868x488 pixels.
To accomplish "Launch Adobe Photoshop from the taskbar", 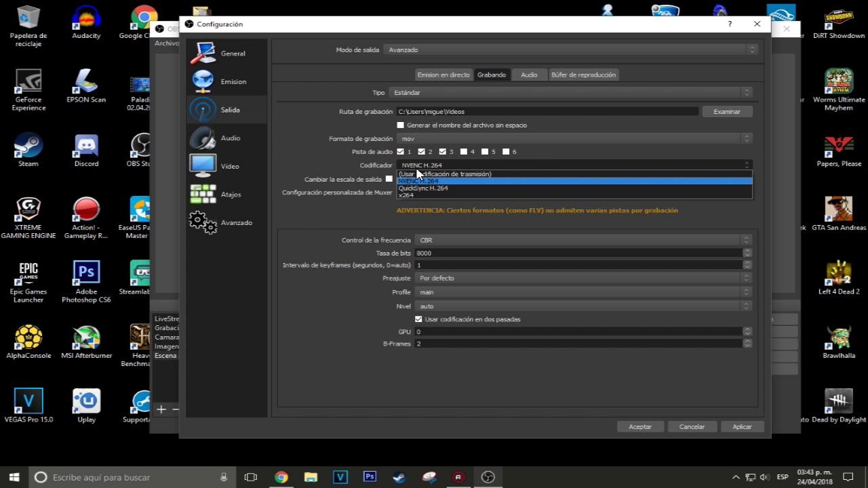I will click(x=370, y=477).
